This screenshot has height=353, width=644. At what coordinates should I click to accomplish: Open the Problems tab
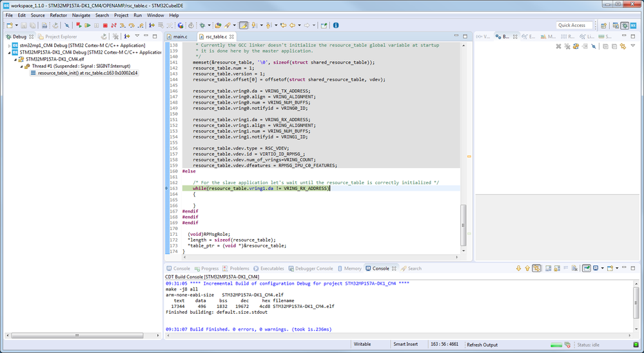tap(236, 269)
